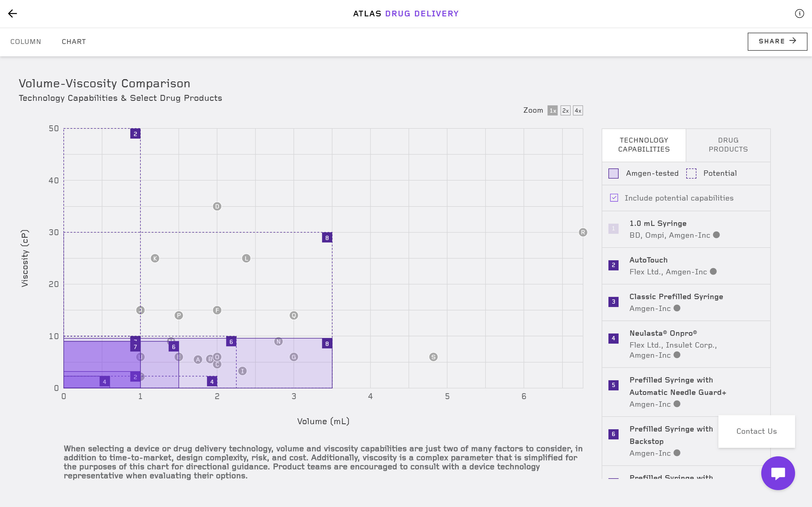Click the Share button

[x=777, y=41]
